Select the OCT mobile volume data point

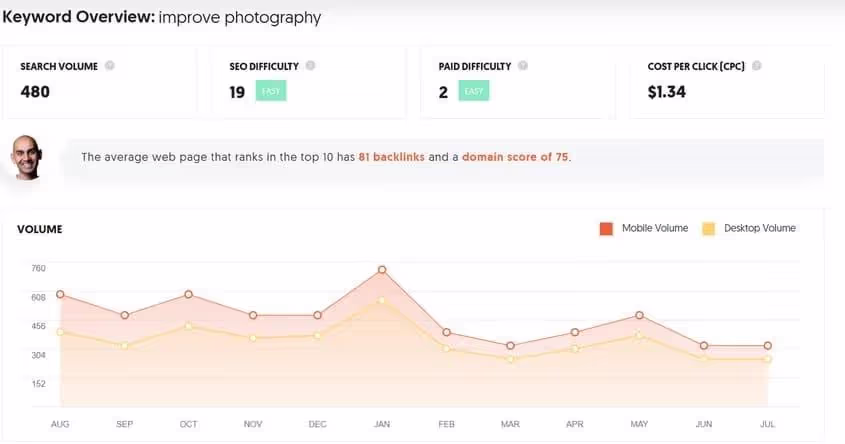[x=189, y=294]
